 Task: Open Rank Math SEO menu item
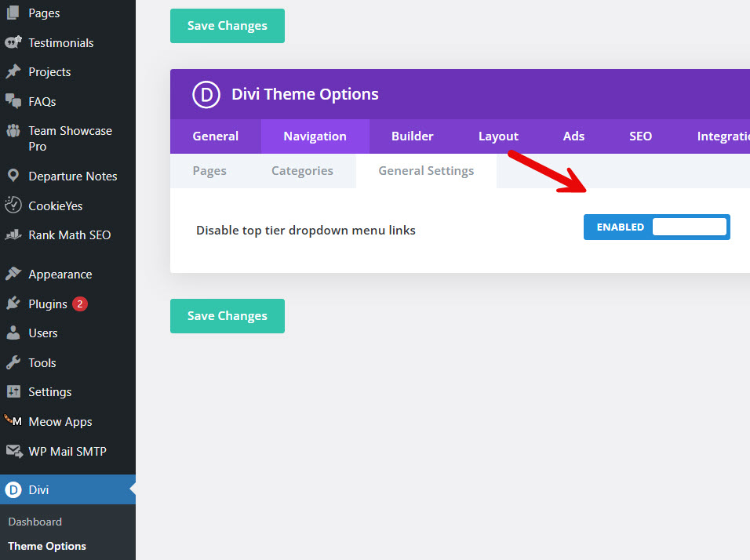coord(70,235)
